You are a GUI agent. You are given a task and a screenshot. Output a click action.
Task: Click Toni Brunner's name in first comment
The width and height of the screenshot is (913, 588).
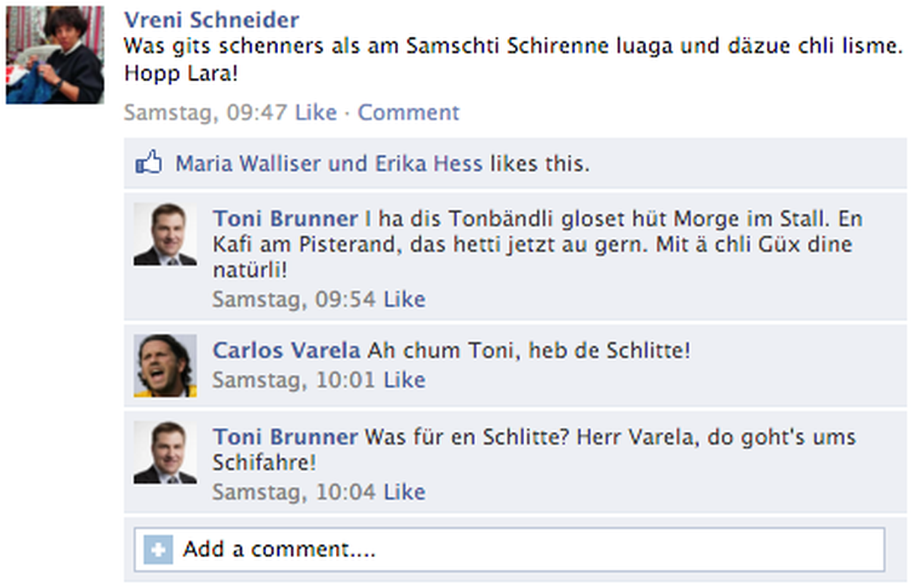285,219
